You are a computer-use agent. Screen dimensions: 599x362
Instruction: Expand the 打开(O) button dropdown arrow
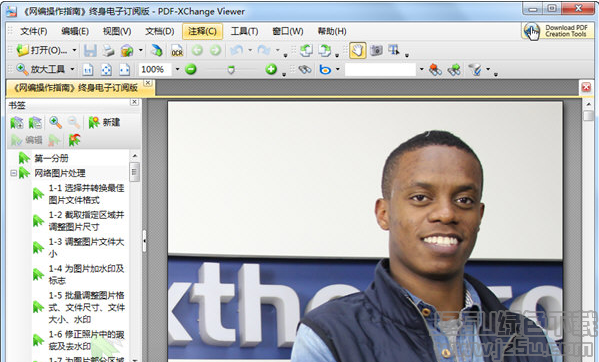point(74,50)
